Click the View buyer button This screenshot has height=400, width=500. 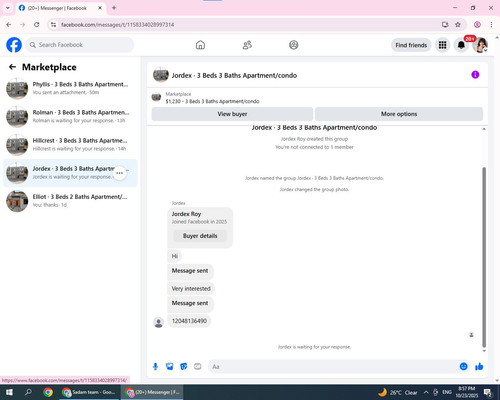(x=232, y=114)
